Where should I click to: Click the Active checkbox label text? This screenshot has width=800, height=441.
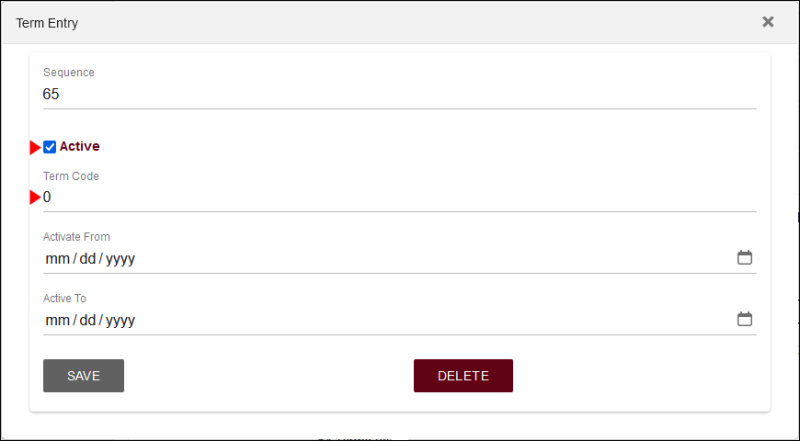pyautogui.click(x=80, y=147)
